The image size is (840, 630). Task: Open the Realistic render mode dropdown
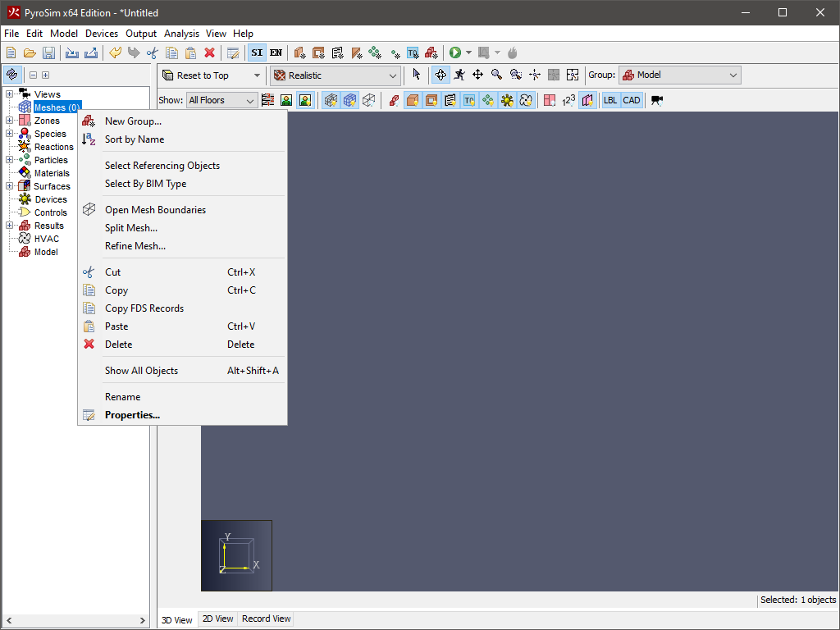pyautogui.click(x=336, y=75)
